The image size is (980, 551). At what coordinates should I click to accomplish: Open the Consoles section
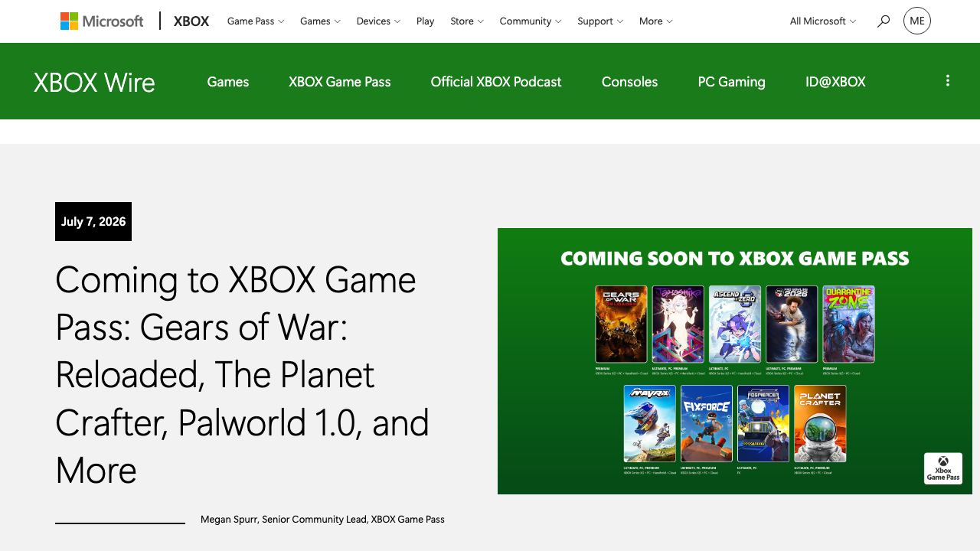click(x=630, y=82)
